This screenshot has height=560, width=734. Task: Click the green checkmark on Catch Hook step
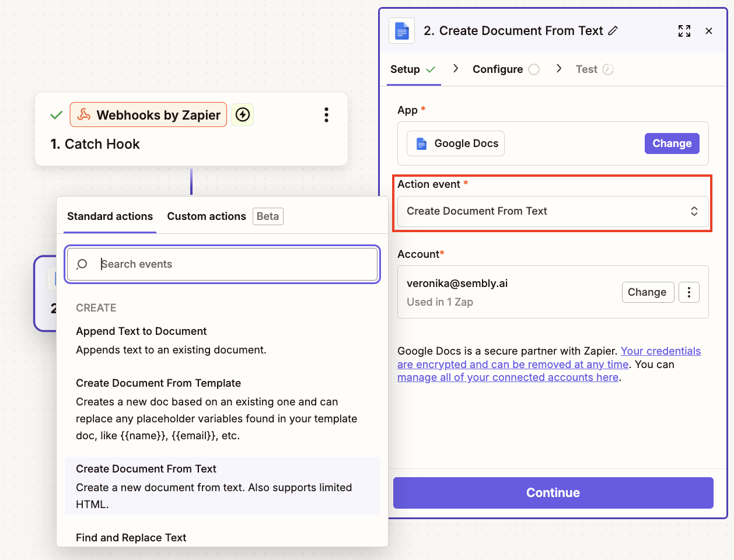(56, 115)
